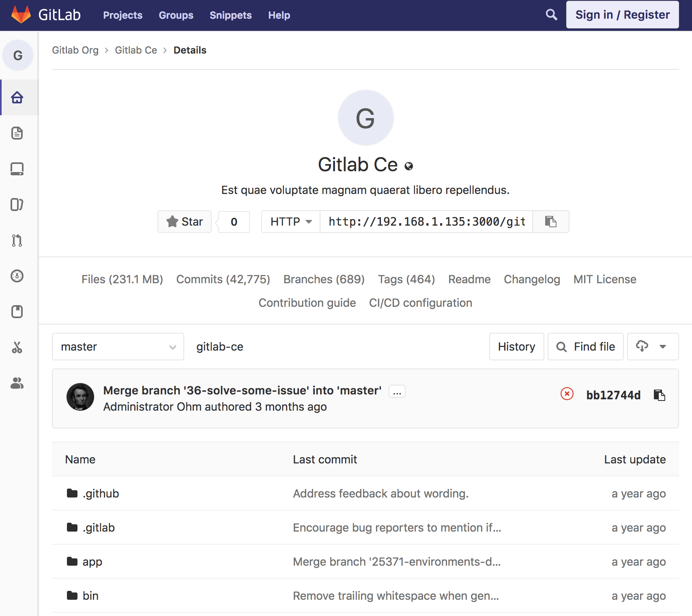692x616 pixels.
Task: Open Members people icon in sidebar
Action: 17,383
